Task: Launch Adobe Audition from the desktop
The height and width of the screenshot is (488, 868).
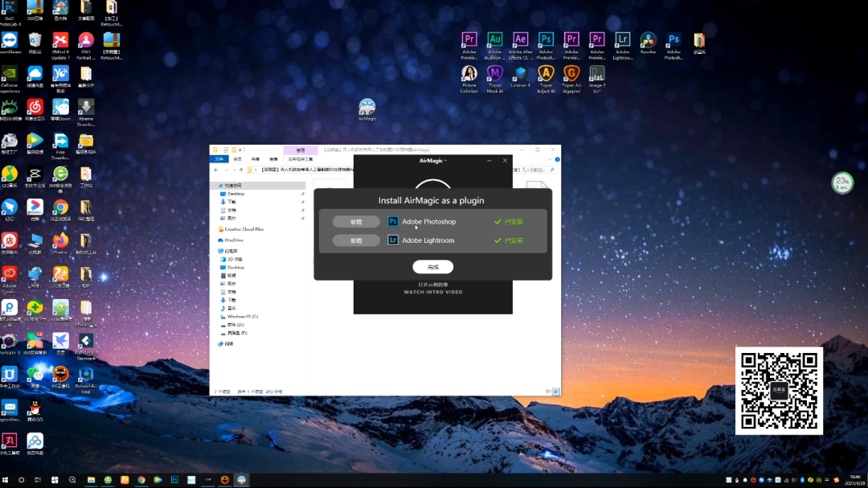Action: (x=494, y=45)
